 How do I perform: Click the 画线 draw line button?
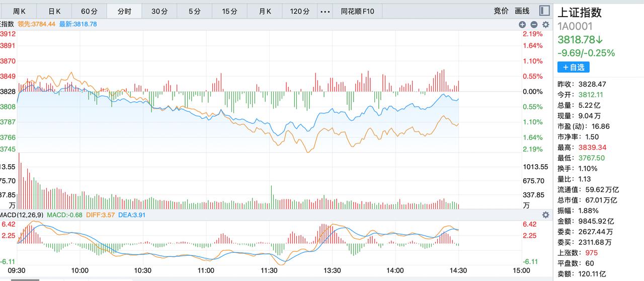tap(522, 11)
